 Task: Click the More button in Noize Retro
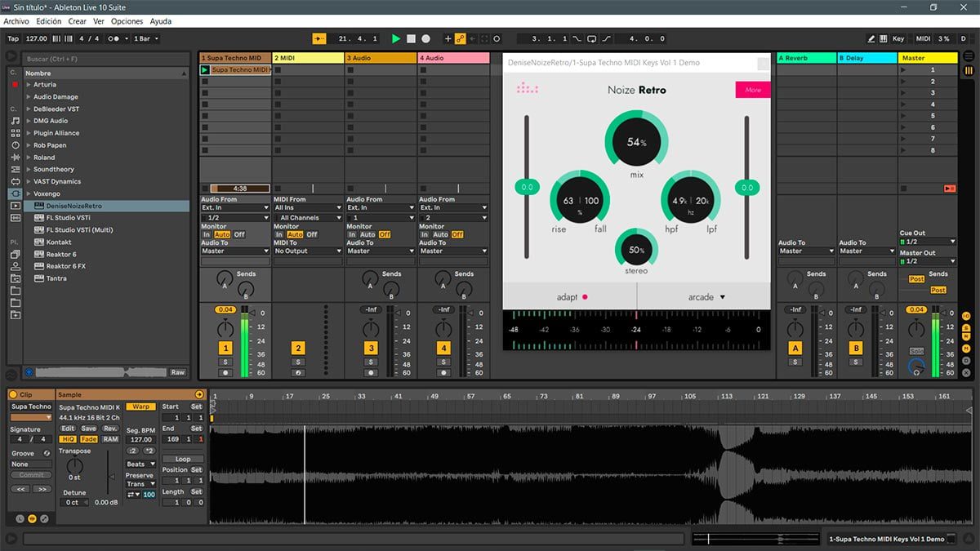pos(753,90)
